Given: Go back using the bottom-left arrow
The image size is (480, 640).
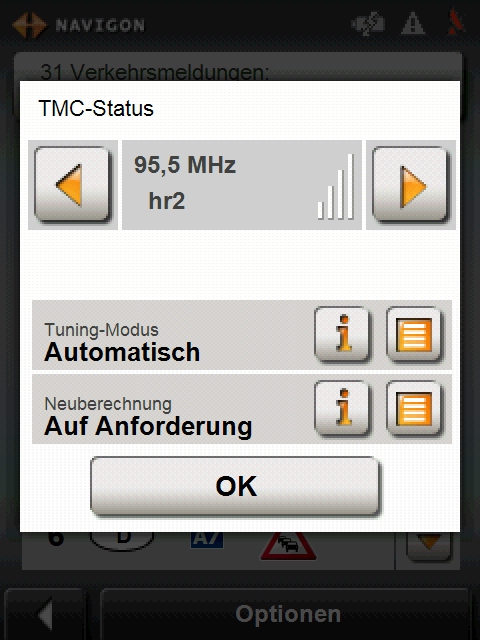Looking at the screenshot, I should click(45, 614).
